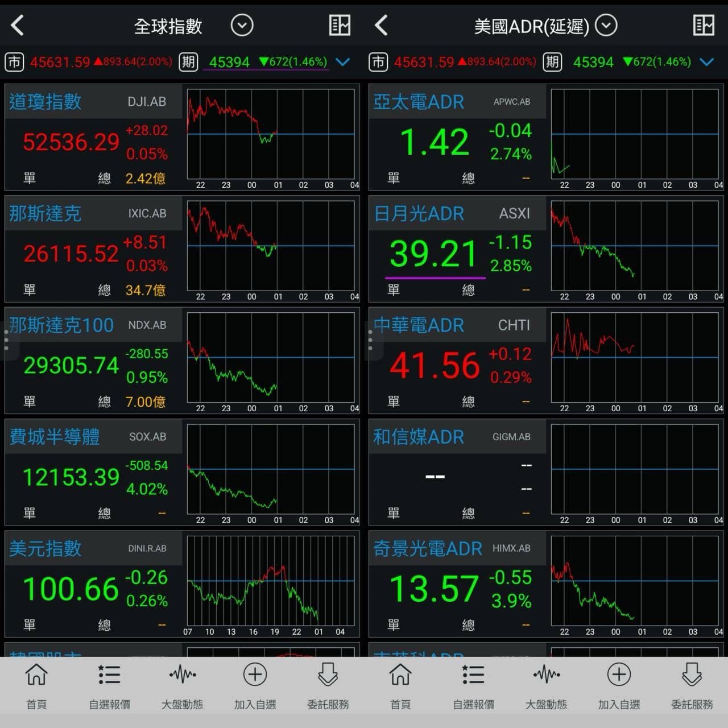Expand market ticker chevron in right panel
The width and height of the screenshot is (728, 728).
pyautogui.click(x=707, y=62)
